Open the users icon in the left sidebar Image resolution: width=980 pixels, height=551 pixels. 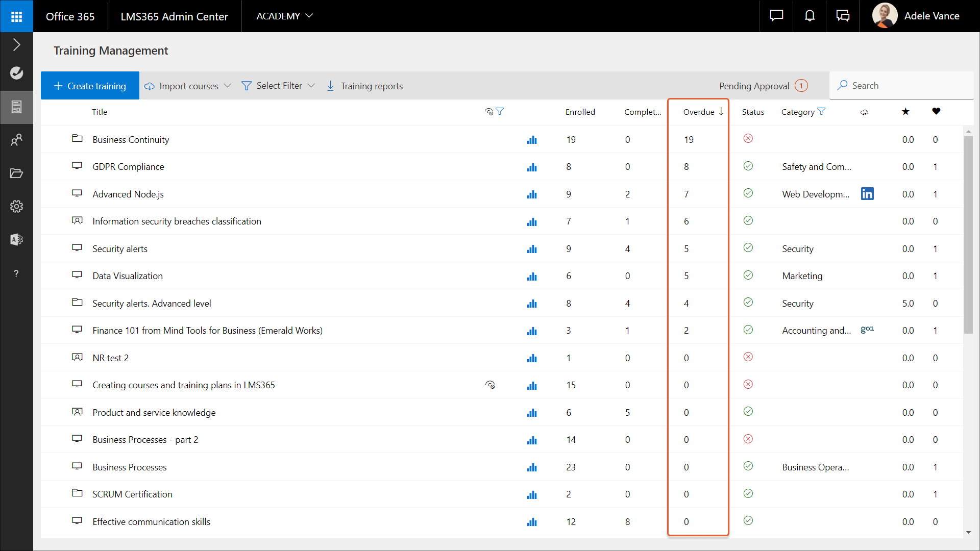[x=16, y=140]
